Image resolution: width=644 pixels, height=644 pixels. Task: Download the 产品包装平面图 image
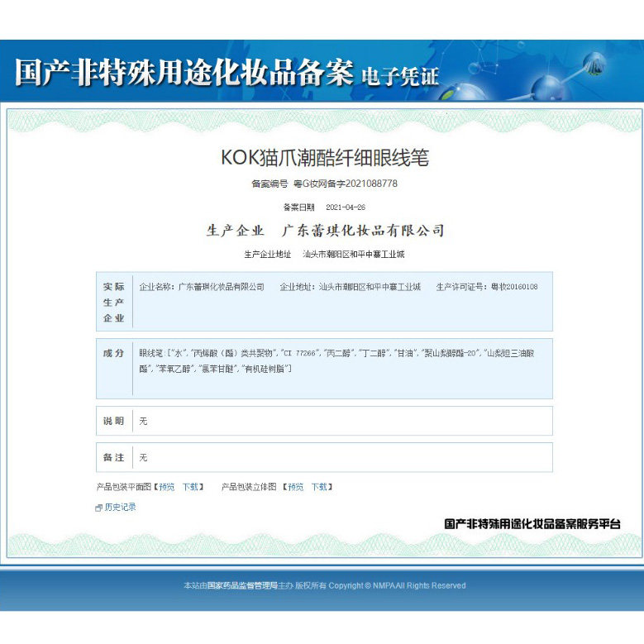point(190,487)
